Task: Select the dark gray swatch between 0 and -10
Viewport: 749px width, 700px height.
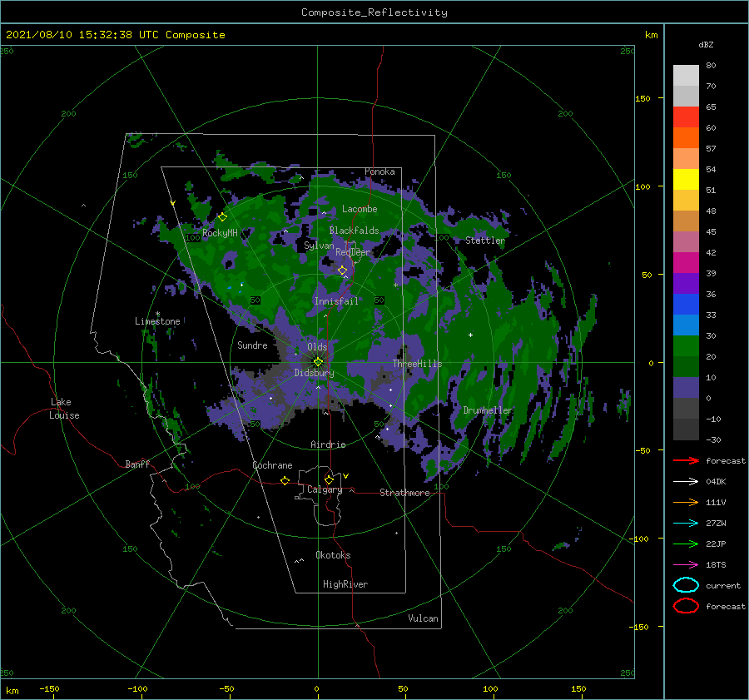Action: tap(686, 408)
